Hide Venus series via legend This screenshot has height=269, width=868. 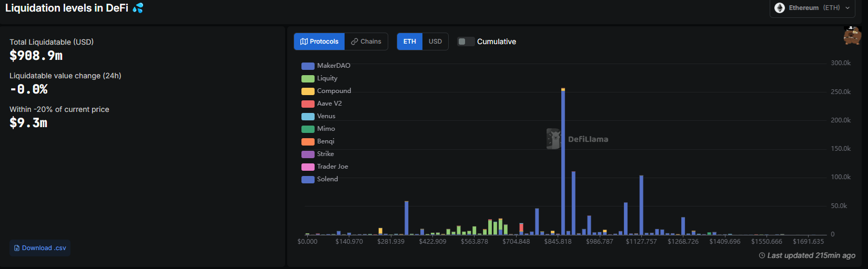point(318,116)
